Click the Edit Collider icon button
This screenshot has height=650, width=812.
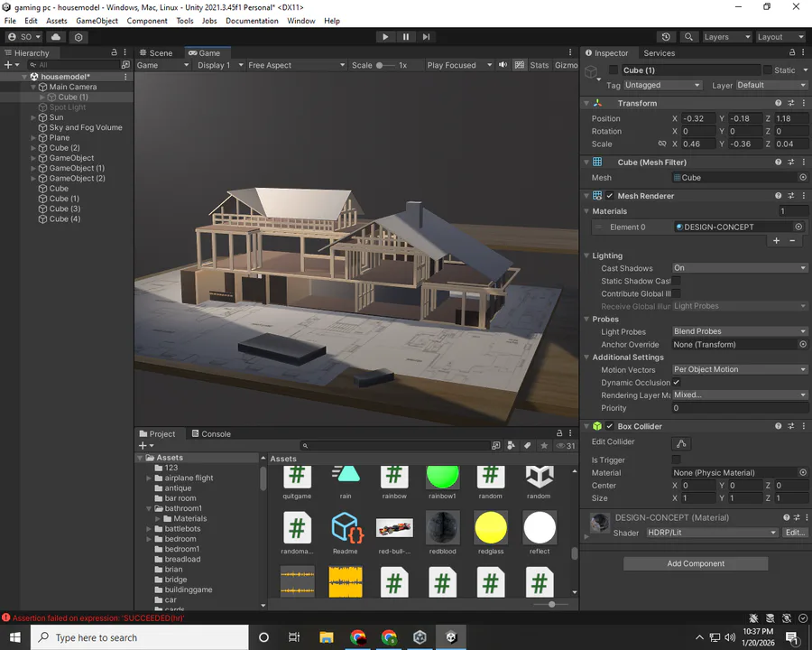[x=681, y=443]
